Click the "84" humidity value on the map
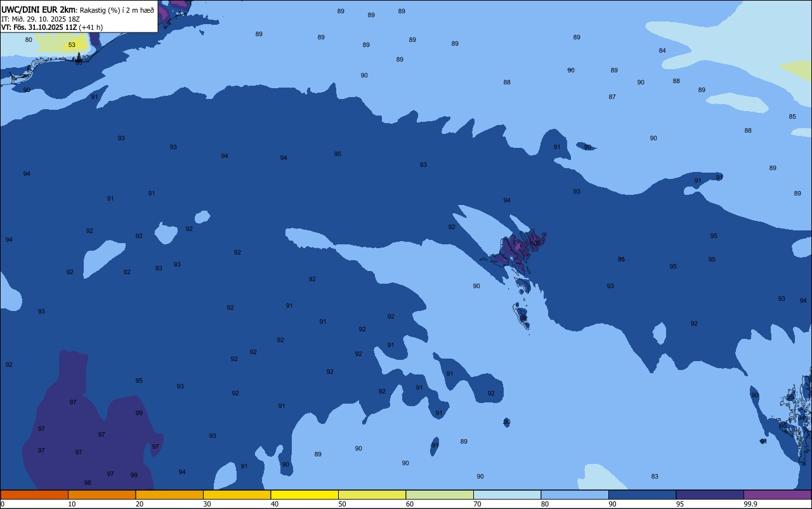The image size is (812, 509). coord(662,51)
